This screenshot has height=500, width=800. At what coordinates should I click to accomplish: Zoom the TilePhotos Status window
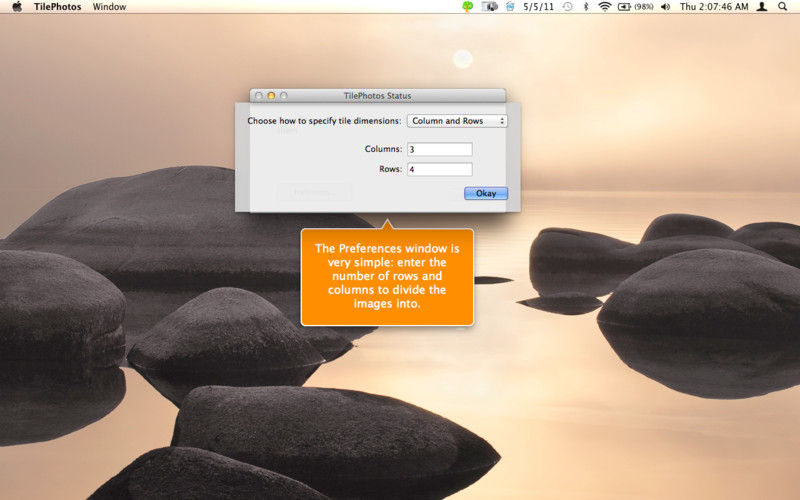pyautogui.click(x=284, y=95)
